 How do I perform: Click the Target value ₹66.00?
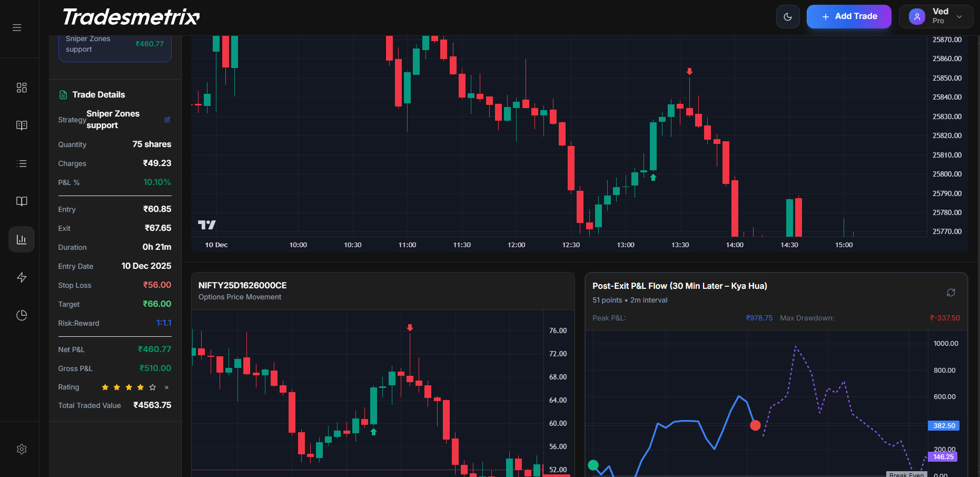pyautogui.click(x=157, y=304)
